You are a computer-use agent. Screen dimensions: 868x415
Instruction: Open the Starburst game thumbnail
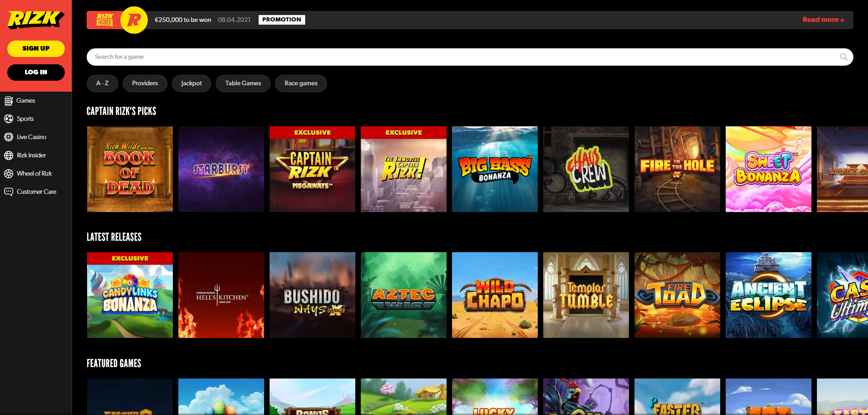tap(221, 169)
